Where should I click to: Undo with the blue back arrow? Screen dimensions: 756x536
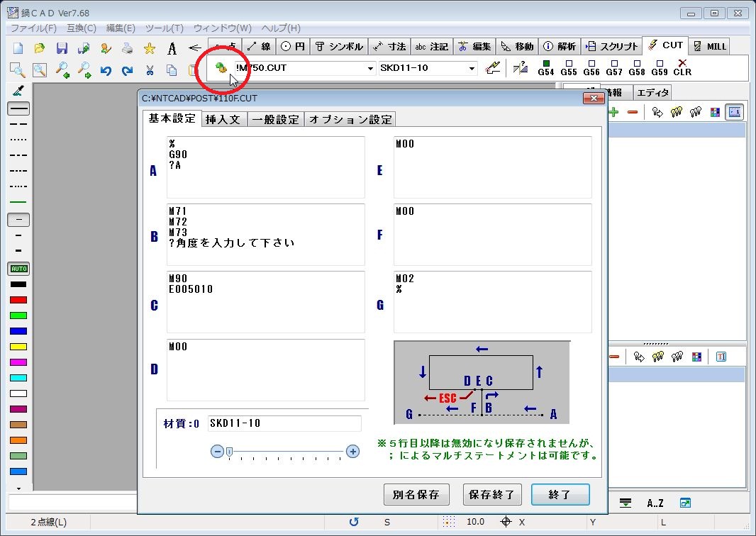(106, 70)
